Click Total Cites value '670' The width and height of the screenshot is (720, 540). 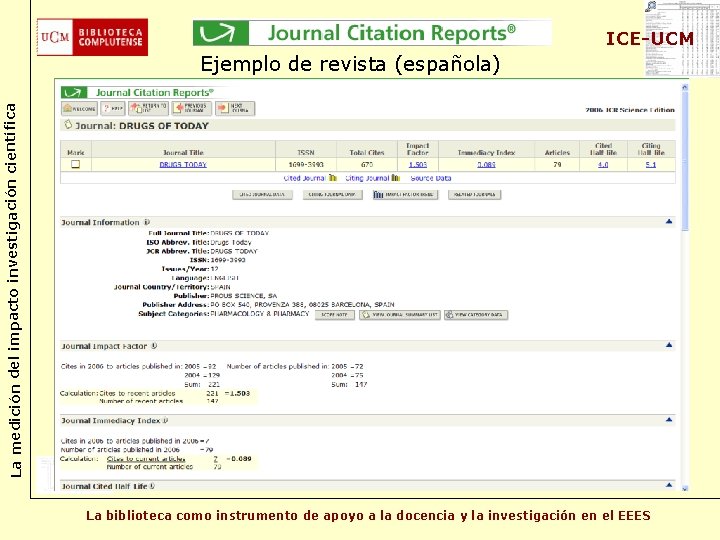click(x=367, y=164)
